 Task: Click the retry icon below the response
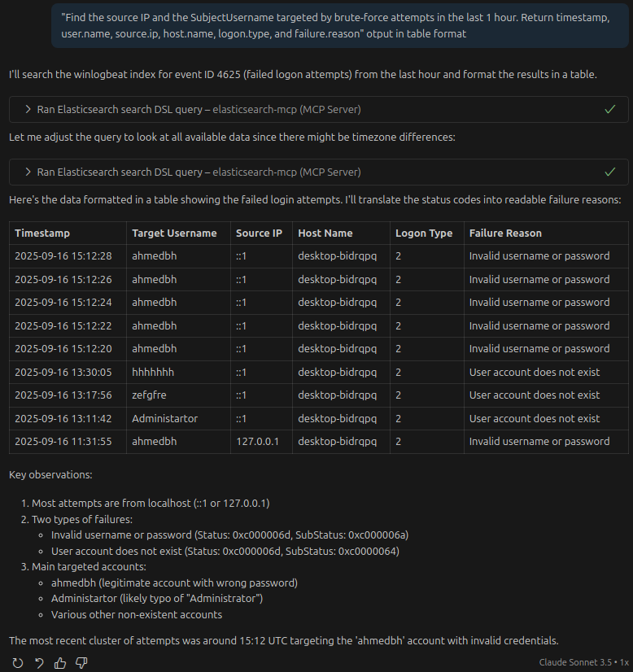pyautogui.click(x=18, y=663)
